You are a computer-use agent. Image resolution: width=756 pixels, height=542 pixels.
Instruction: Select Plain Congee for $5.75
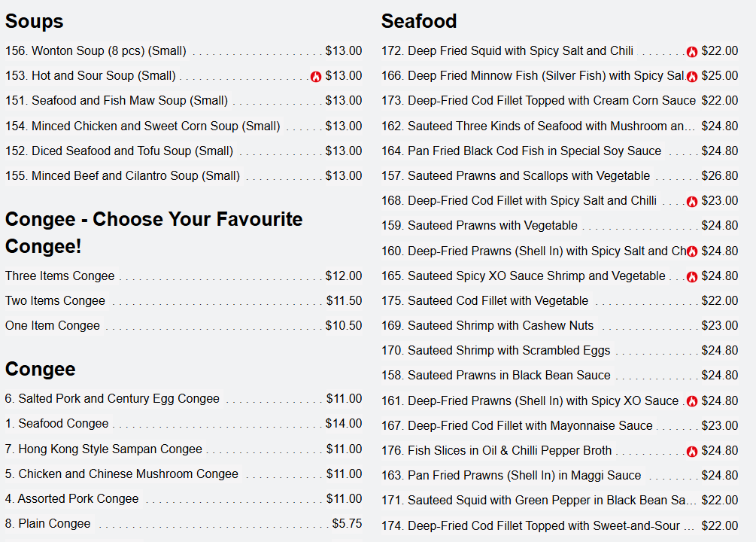(x=184, y=523)
